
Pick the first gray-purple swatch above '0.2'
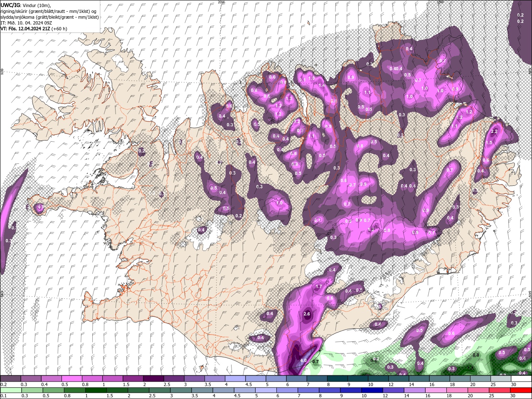pos(10,379)
